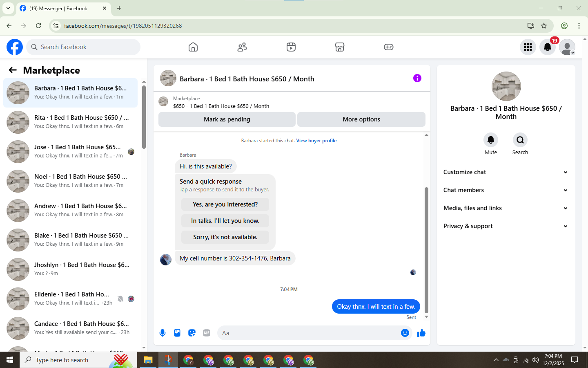This screenshot has height=368, width=588.
Task: Click the Search Facebook field
Action: [83, 47]
